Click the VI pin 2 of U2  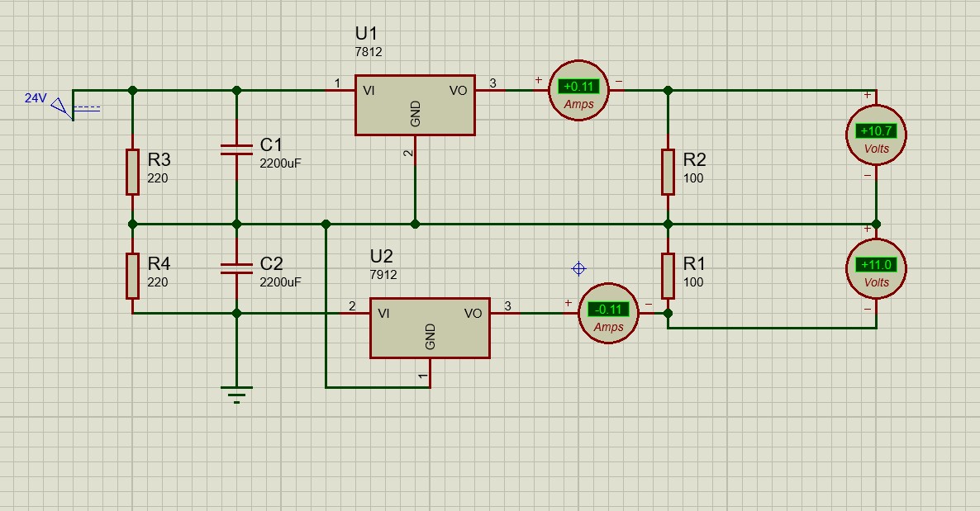(355, 313)
